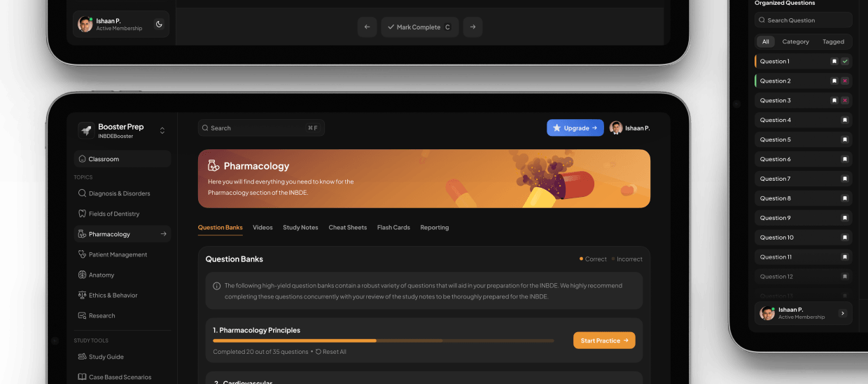Toggle dark mode moon icon in top tablet
Viewport: 868px width, 384px height.
click(159, 25)
